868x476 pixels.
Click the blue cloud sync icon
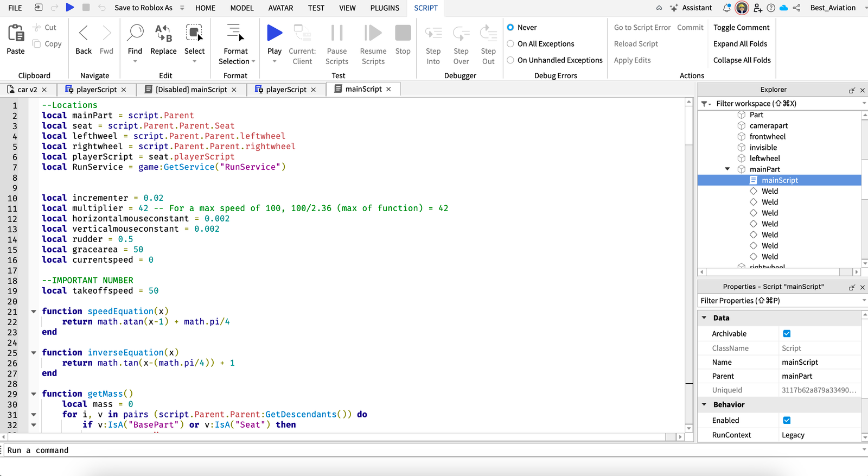[x=783, y=8]
